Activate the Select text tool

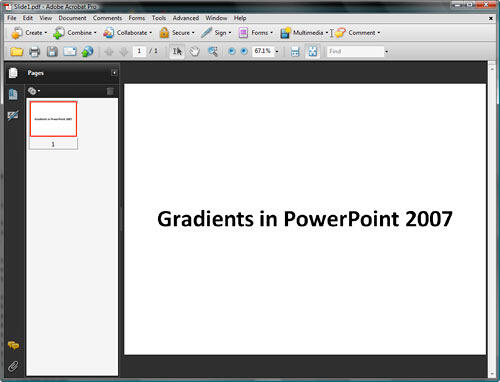(177, 51)
